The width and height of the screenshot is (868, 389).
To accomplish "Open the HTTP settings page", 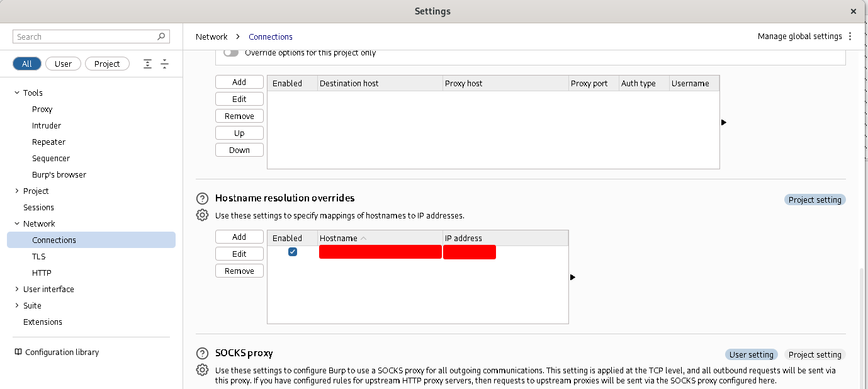I will click(x=42, y=273).
